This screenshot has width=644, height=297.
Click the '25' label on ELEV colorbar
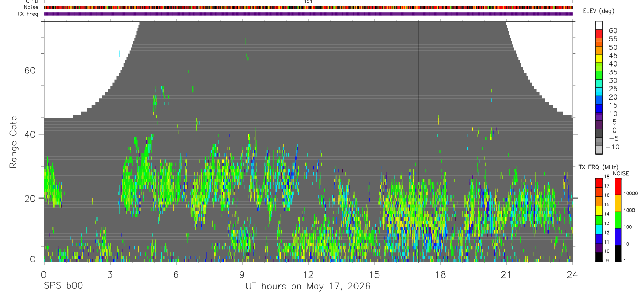click(613, 89)
